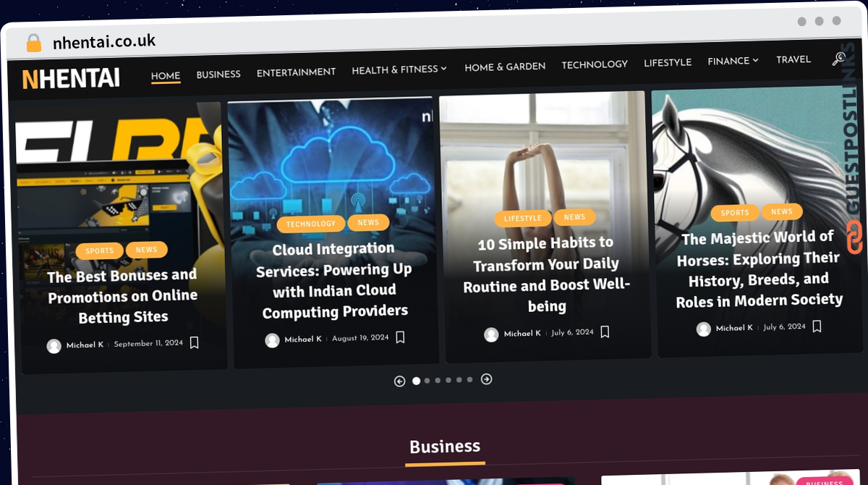The width and height of the screenshot is (868, 485).
Task: Click author name Michael K on horses article
Action: pos(734,328)
